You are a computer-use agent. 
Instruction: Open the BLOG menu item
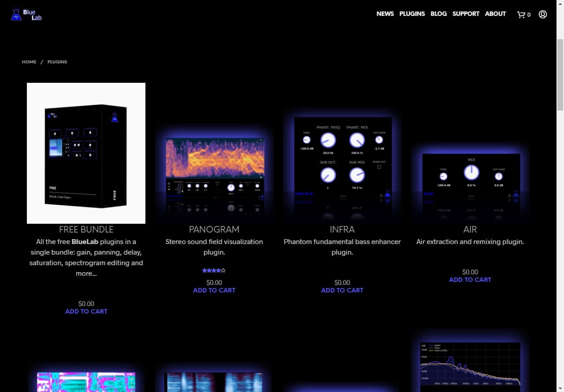tap(438, 14)
